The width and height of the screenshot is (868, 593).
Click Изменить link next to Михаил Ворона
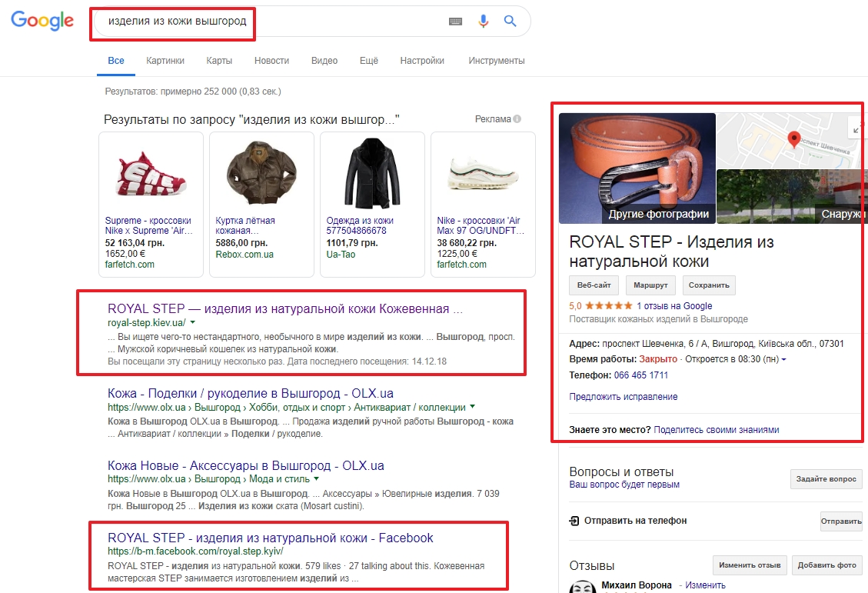click(705, 585)
